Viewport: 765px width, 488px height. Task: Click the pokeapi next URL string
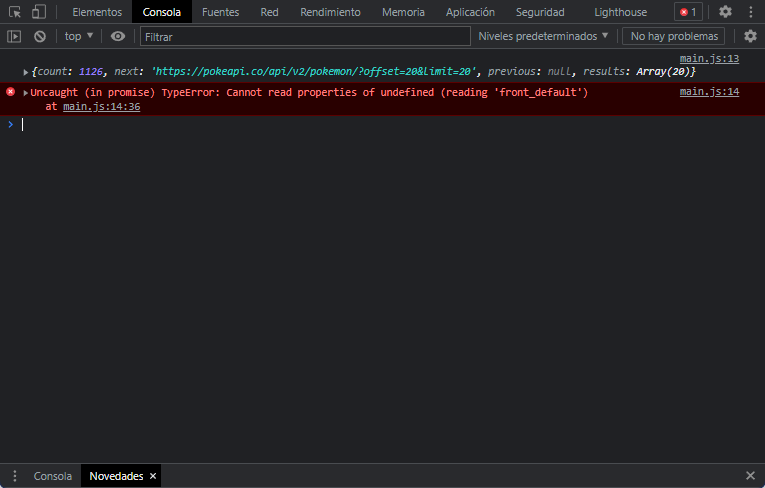coord(314,72)
